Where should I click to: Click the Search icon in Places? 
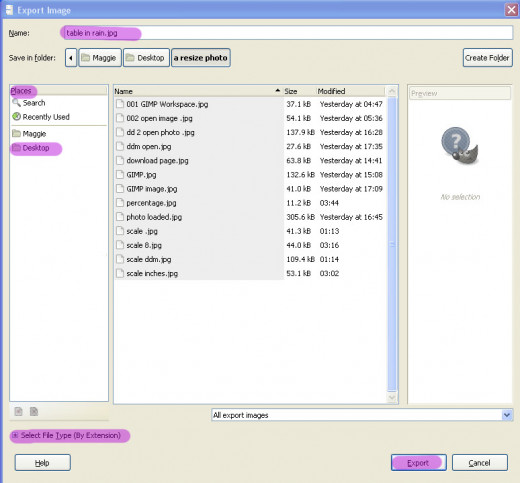[16, 102]
